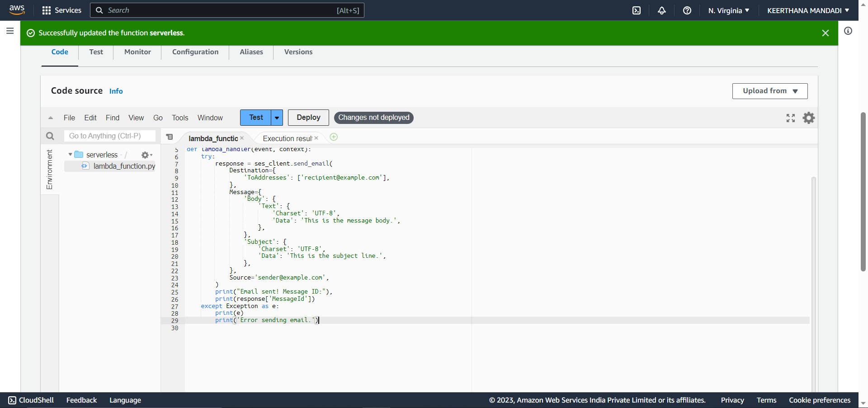
Task: Open the hamburger navigation menu icon
Action: [x=9, y=31]
